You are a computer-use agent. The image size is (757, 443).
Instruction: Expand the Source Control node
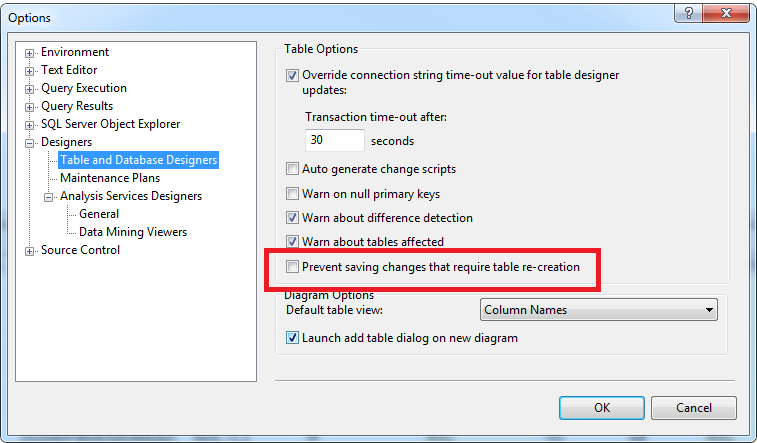[31, 250]
